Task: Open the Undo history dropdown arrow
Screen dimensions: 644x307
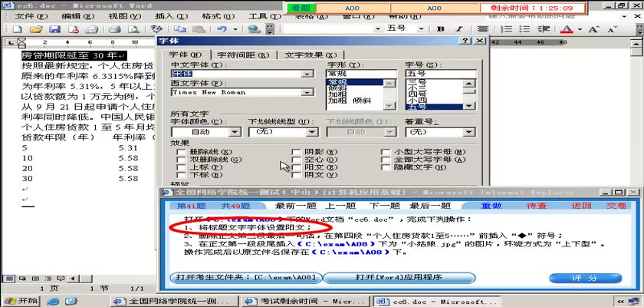Action: pos(235,29)
